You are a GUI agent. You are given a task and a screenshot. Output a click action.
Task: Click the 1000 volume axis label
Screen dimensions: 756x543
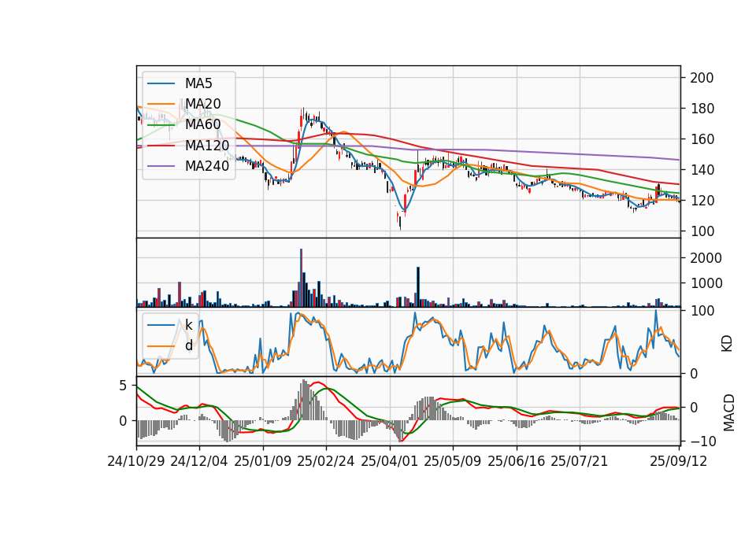tap(706, 283)
